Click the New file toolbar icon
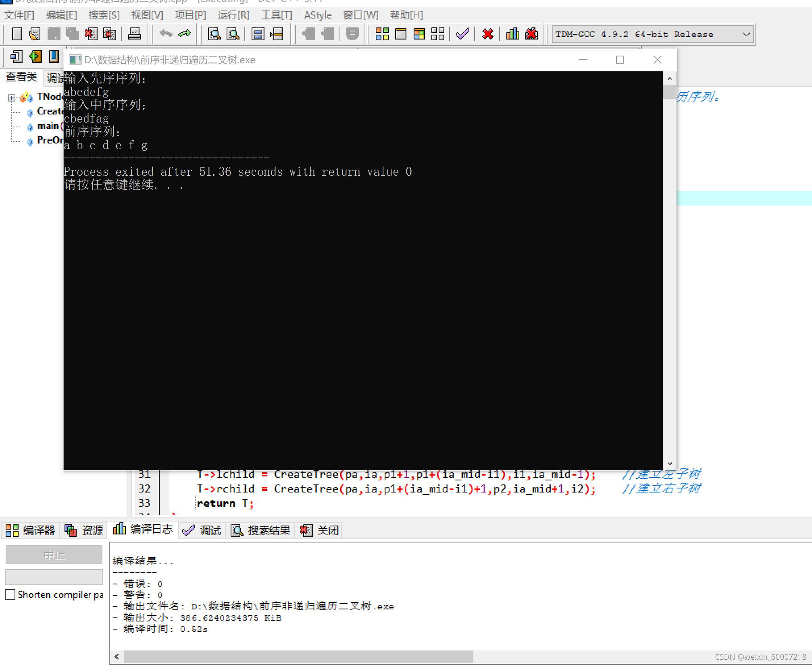 [17, 34]
